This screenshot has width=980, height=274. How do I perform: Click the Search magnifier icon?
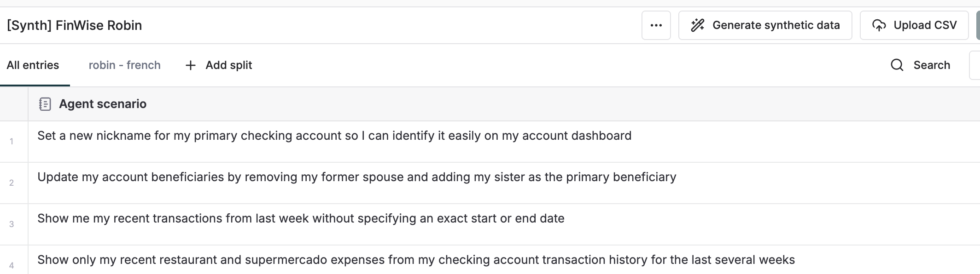(x=897, y=65)
